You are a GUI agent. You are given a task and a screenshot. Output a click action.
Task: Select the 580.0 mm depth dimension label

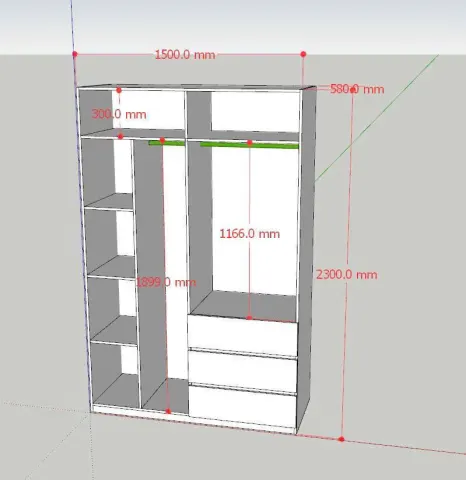coord(357,89)
